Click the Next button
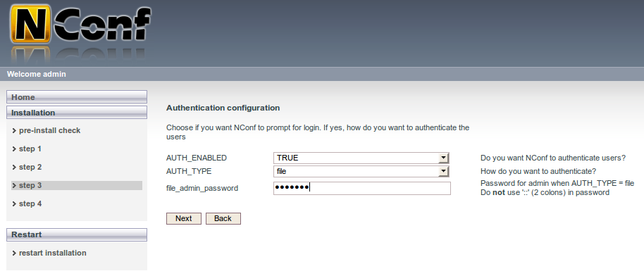 click(x=184, y=218)
